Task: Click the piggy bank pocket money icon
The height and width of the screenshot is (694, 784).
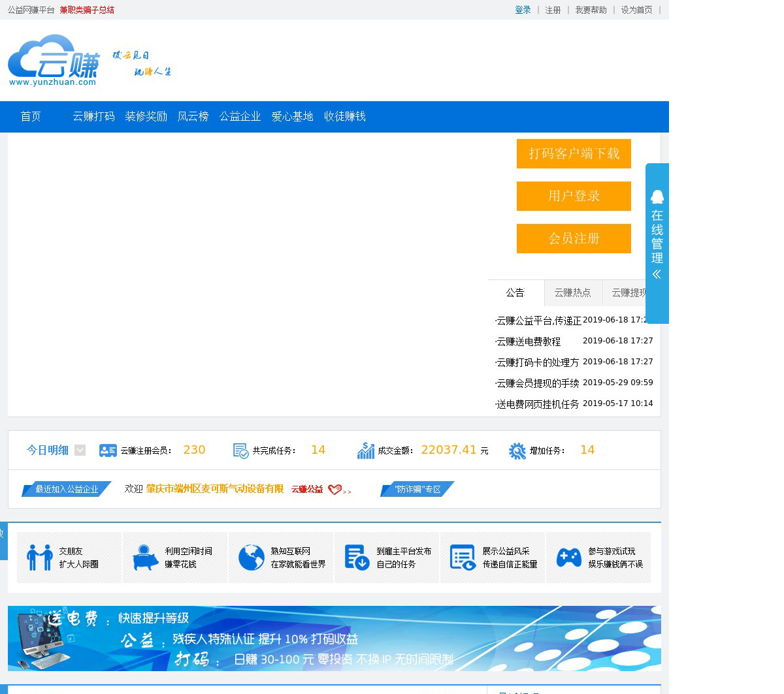Action: tap(145, 558)
